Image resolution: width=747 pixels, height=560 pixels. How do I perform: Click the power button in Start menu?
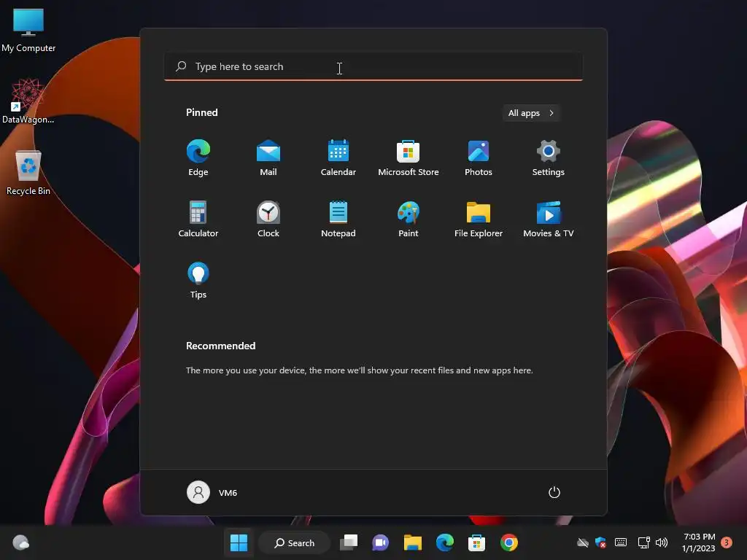point(554,492)
